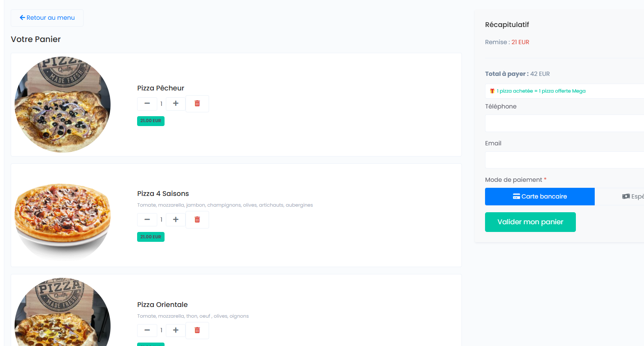Decrease Pizza Pêcheur quantity with minus

click(147, 104)
